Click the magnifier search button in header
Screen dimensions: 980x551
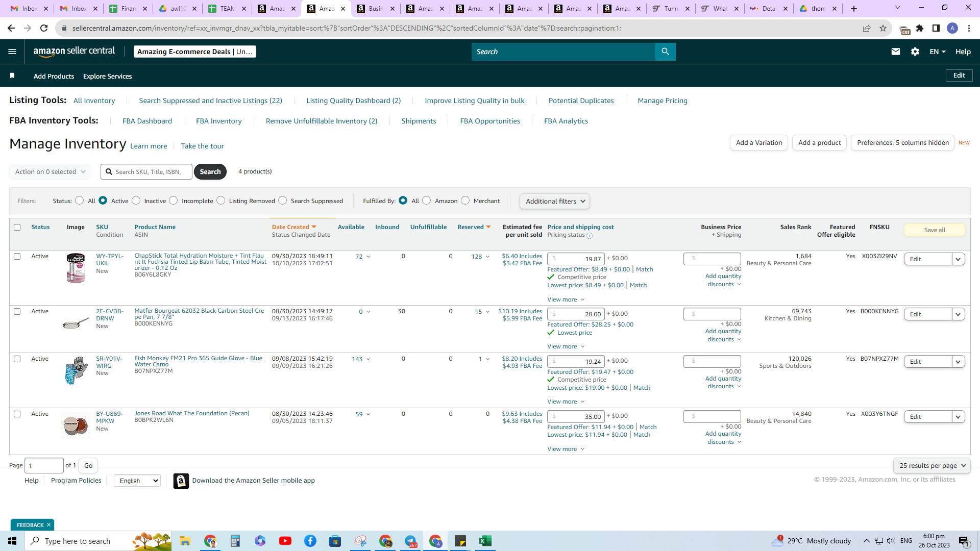pyautogui.click(x=665, y=52)
